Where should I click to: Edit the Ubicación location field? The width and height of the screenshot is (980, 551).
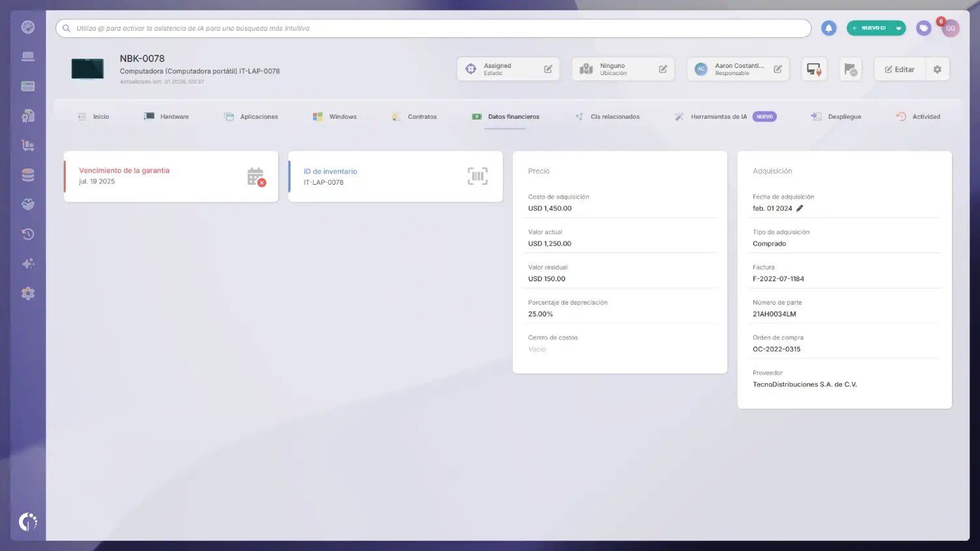(663, 69)
